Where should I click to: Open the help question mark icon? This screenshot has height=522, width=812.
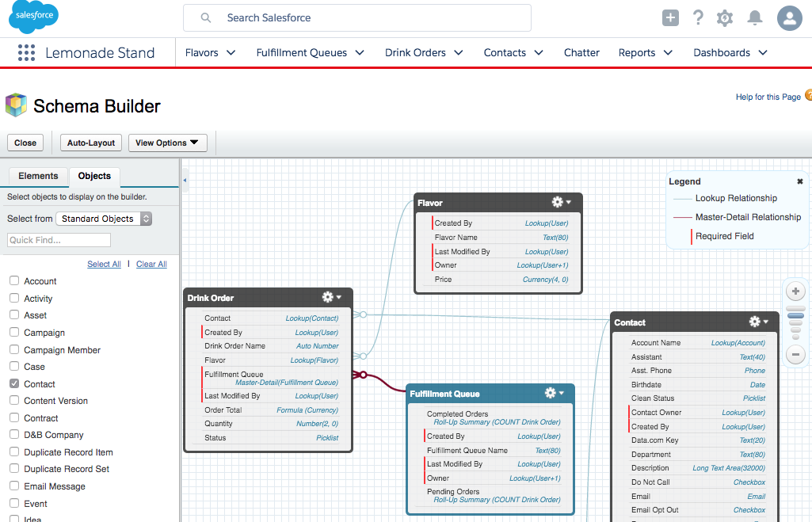pyautogui.click(x=698, y=17)
